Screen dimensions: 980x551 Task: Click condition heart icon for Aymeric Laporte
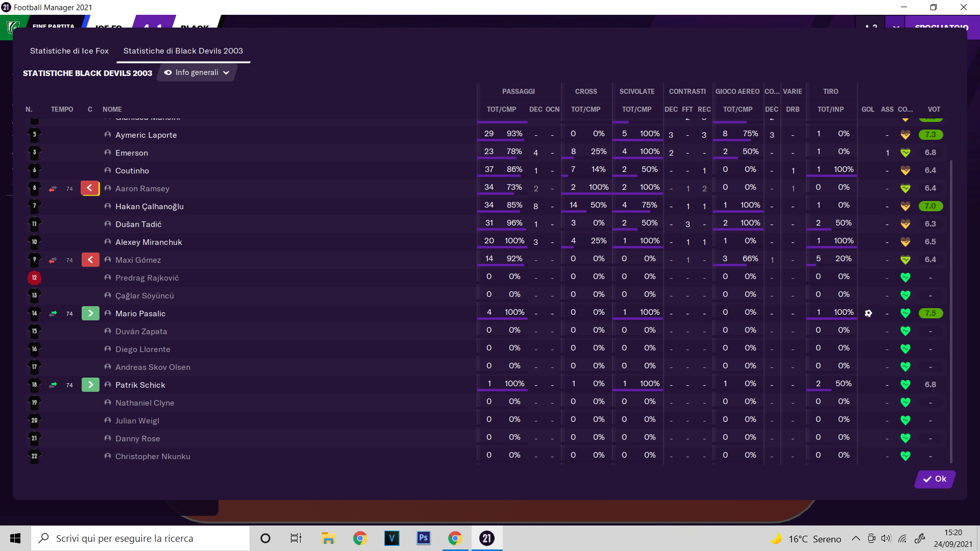(905, 135)
